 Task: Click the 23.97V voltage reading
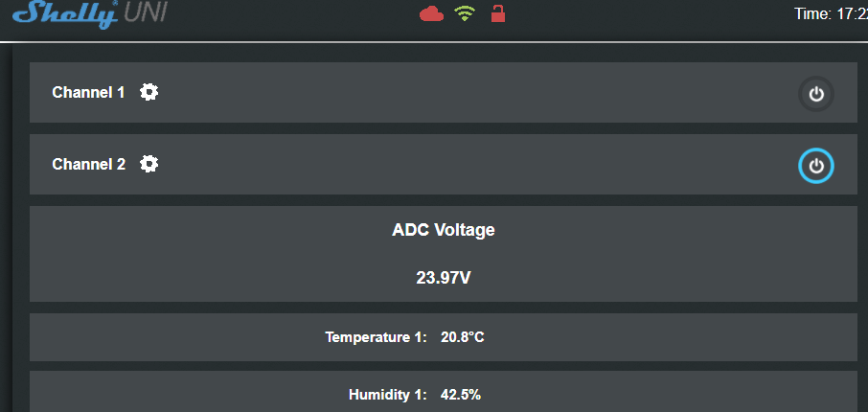coord(444,279)
